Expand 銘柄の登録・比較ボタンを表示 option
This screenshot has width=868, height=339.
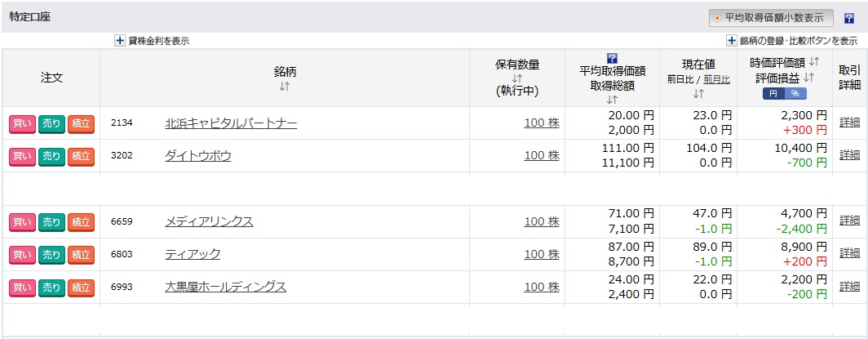click(x=792, y=41)
